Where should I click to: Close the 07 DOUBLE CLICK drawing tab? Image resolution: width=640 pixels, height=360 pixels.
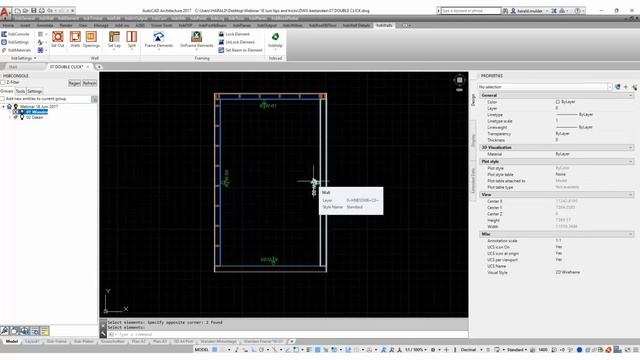[88, 67]
